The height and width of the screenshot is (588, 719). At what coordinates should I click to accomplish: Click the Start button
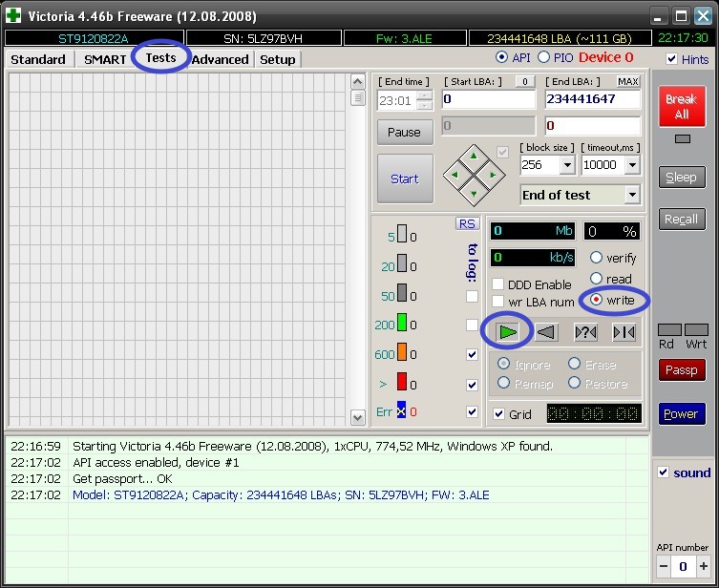[x=404, y=178]
